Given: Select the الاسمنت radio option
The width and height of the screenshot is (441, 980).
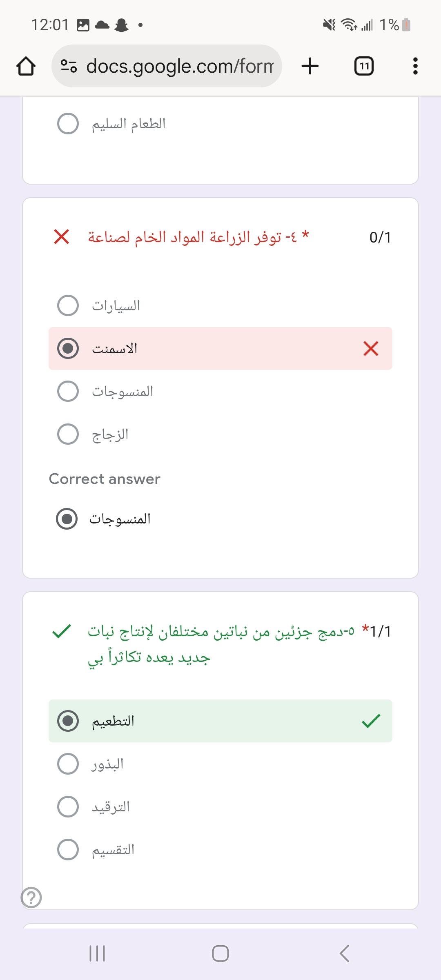Looking at the screenshot, I should 68,348.
